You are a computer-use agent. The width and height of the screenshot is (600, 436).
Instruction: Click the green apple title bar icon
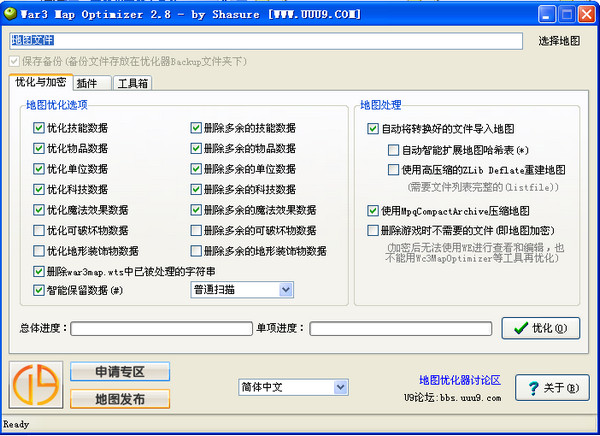[10, 13]
